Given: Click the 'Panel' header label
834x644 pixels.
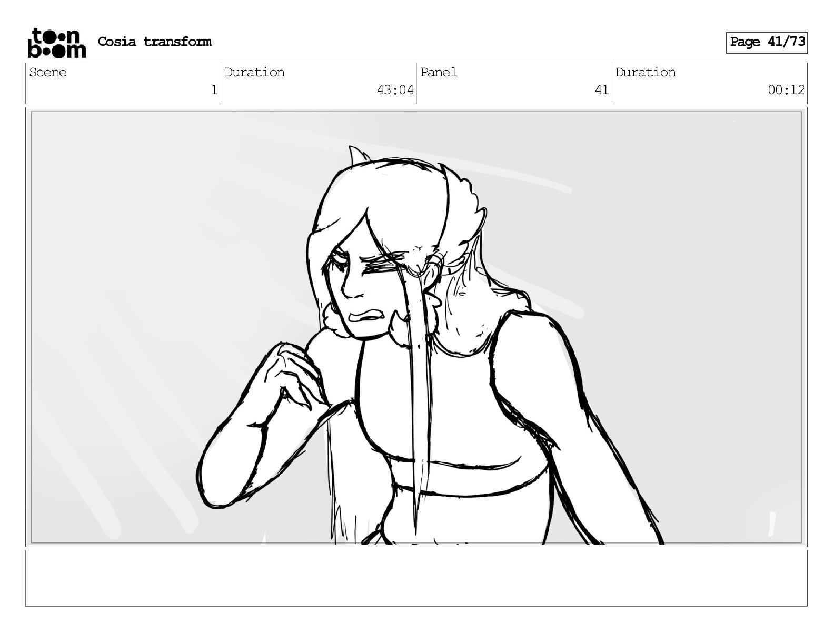Looking at the screenshot, I should tap(439, 73).
